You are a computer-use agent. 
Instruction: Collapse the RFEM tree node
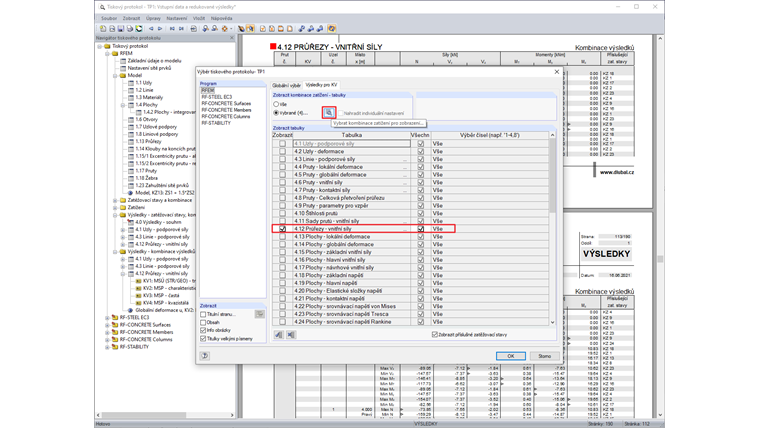point(107,54)
